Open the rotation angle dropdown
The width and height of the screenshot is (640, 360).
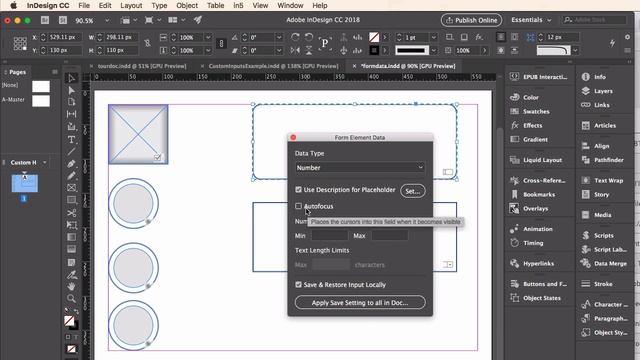point(279,37)
